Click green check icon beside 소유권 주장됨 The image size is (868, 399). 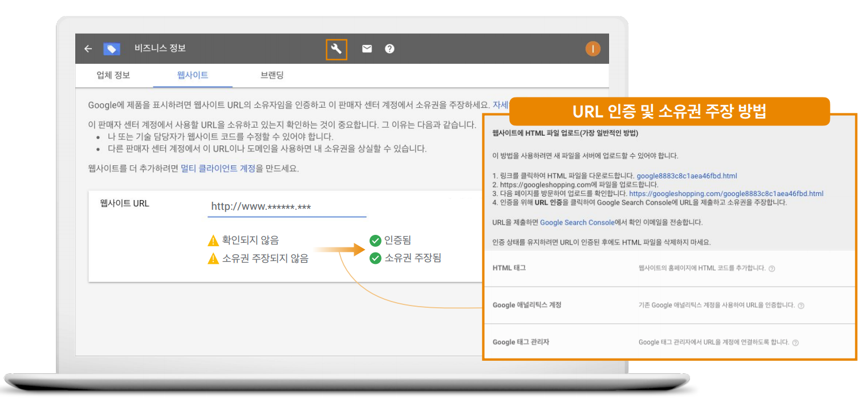click(x=375, y=259)
